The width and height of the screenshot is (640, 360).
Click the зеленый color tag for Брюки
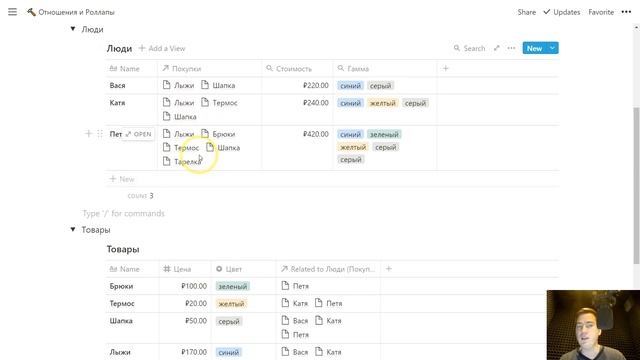coord(233,287)
